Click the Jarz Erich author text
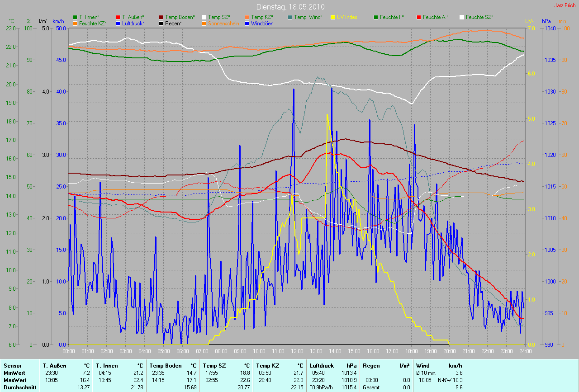 coord(565,5)
